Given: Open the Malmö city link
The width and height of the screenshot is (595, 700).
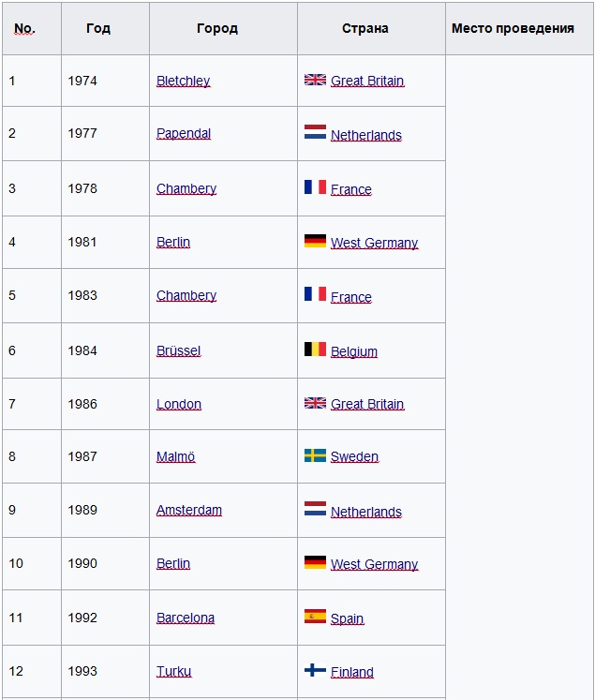Looking at the screenshot, I should tap(176, 456).
